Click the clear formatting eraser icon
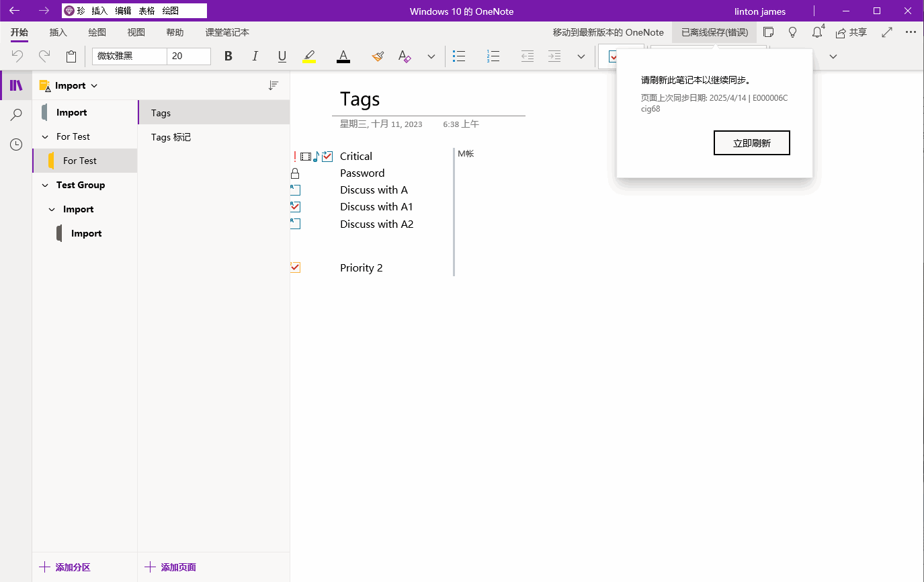This screenshot has width=924, height=582. 404,56
